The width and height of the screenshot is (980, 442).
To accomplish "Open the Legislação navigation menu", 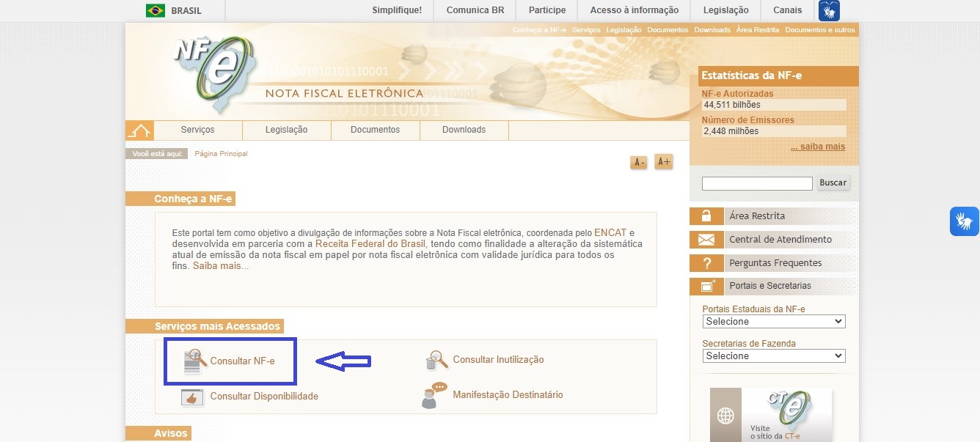I will (x=287, y=130).
